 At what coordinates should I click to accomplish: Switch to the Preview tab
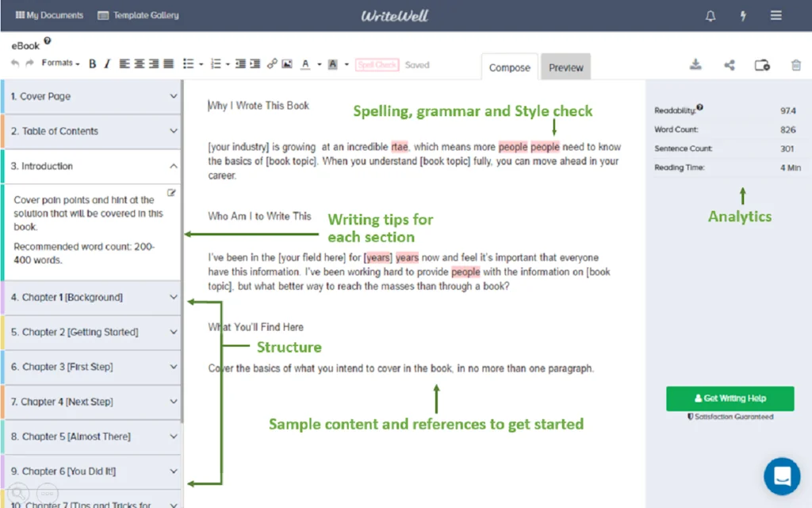tap(565, 68)
